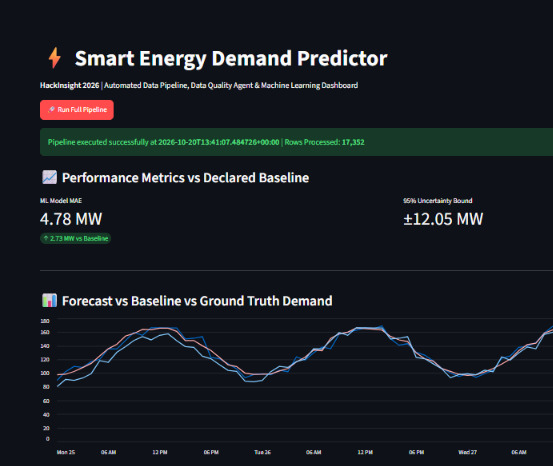Click the Wed 27 x-axis label

coord(467,452)
